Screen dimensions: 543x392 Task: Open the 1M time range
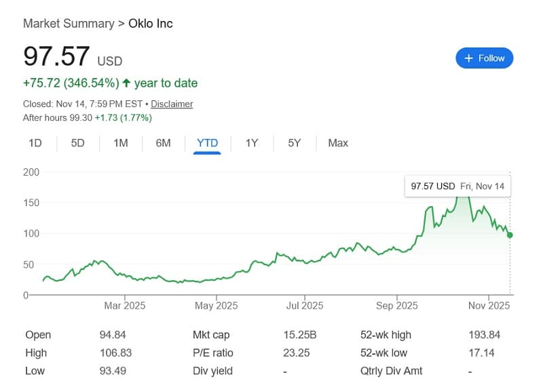(120, 143)
